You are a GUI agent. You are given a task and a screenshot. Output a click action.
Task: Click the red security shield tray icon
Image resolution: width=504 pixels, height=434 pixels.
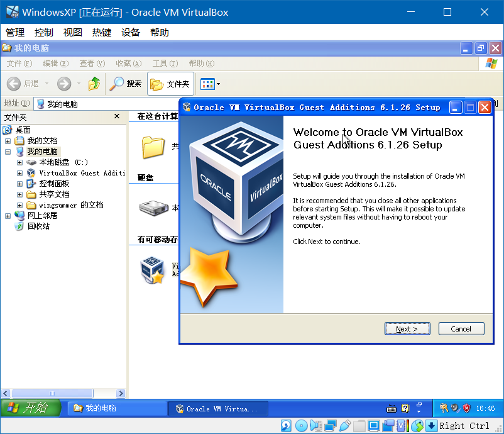click(467, 408)
